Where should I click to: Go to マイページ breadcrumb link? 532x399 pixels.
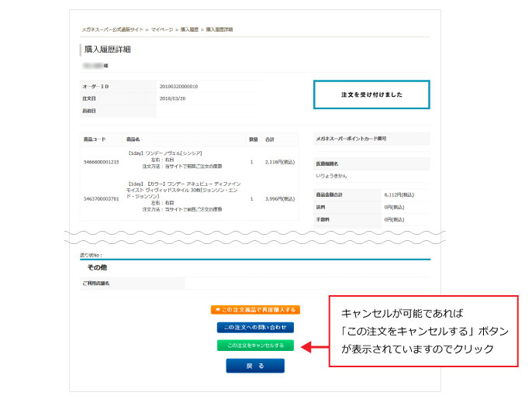coord(162,30)
